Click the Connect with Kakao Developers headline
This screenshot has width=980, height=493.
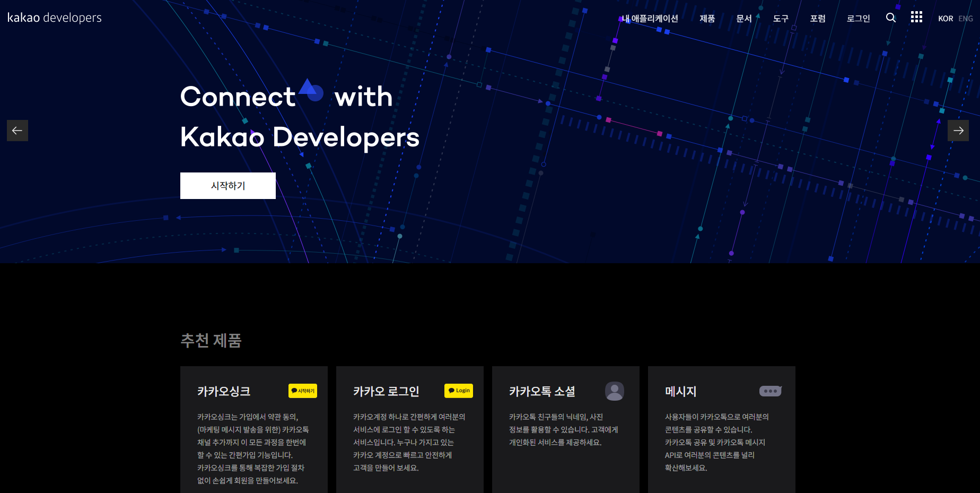coord(300,117)
